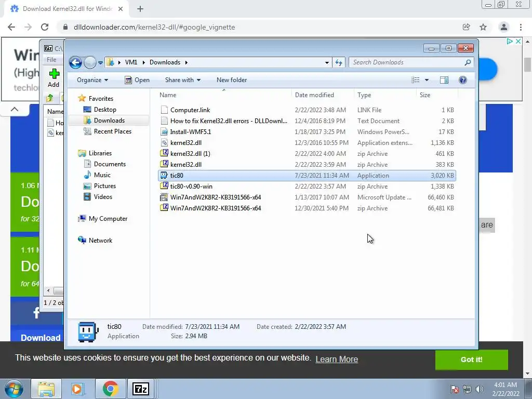The image size is (532, 399).
Task: Open the Chrome three-dot menu
Action: coord(521,27)
